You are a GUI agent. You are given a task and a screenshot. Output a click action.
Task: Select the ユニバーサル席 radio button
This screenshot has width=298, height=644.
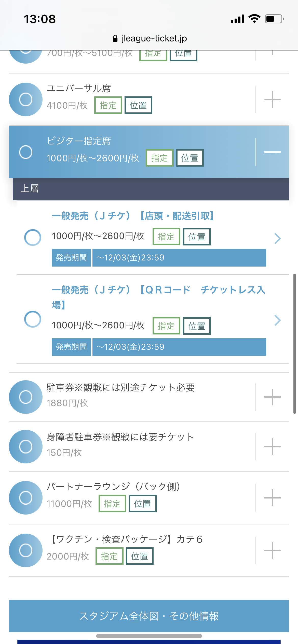click(x=26, y=99)
